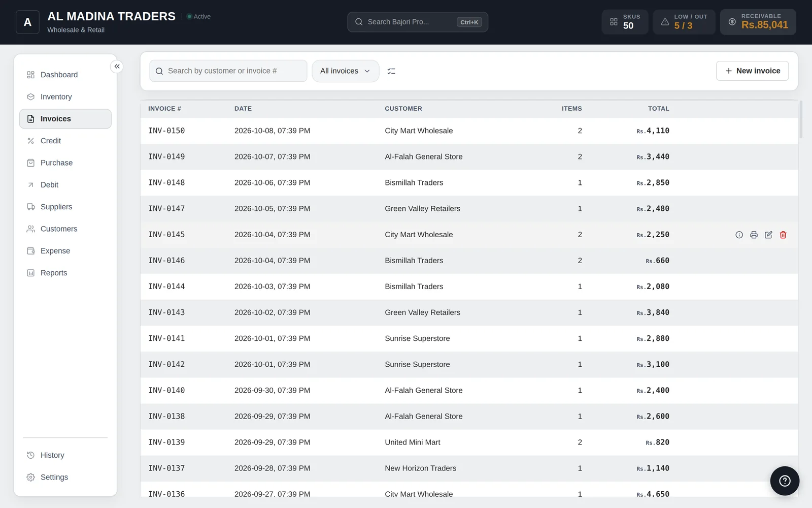Open the SKUs 50 stat widget
Screen dimensions: 812x508
pyautogui.click(x=625, y=22)
